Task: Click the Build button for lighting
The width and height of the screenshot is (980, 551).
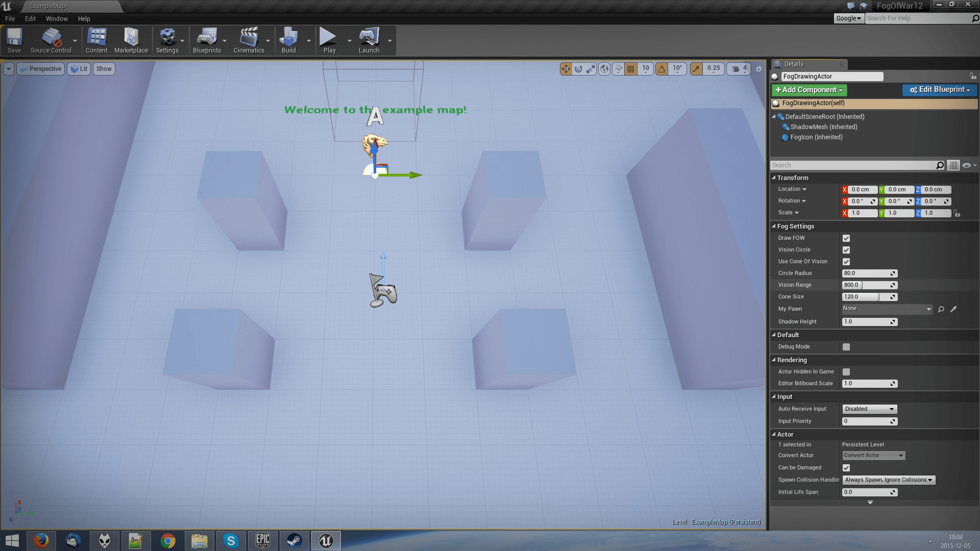Action: pos(287,40)
